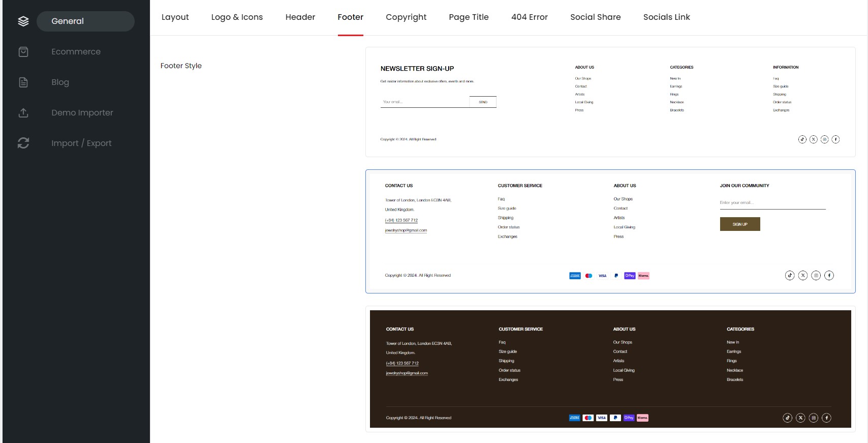This screenshot has width=868, height=443.
Task: Click the Demo Importer upload icon
Action: coord(23,113)
